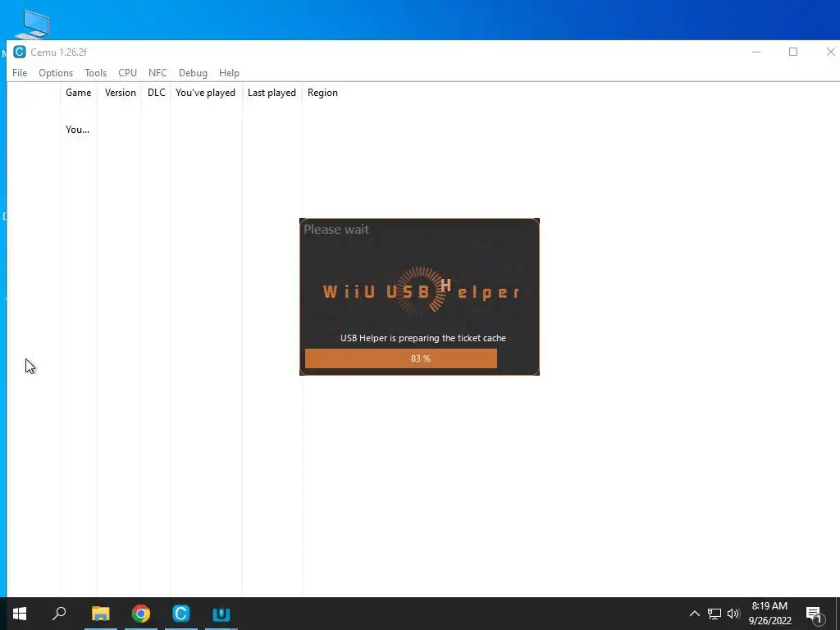This screenshot has width=840, height=630.
Task: Click 'USB Helper is preparing the ticket cache' text
Action: tap(423, 338)
